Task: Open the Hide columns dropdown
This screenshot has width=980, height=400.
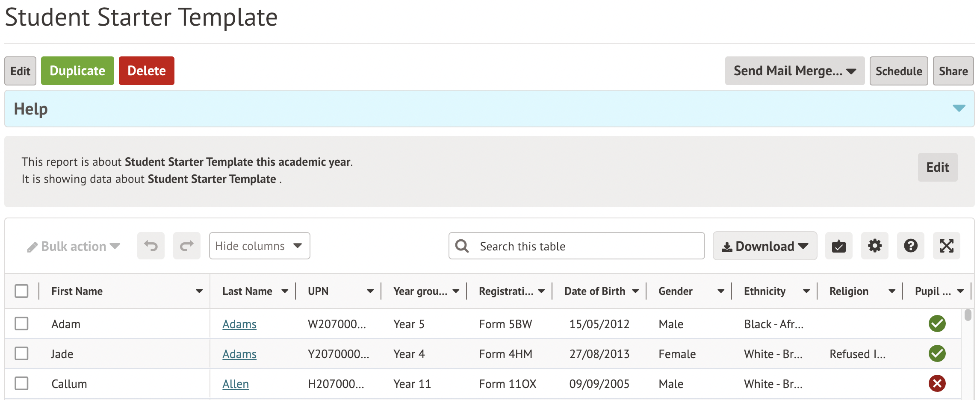Action: pos(259,246)
